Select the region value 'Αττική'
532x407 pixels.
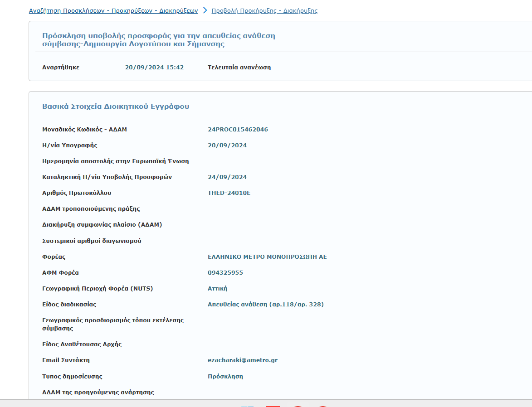[x=218, y=288]
